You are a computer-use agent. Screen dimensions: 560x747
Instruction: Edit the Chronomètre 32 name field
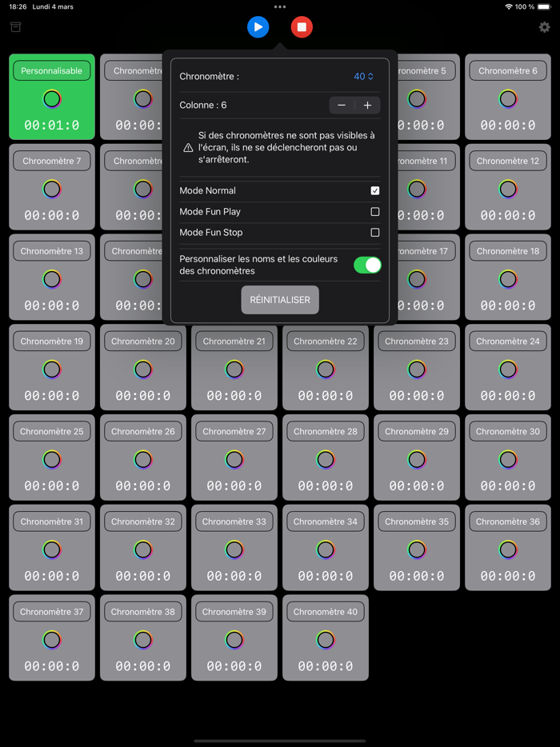point(143,521)
